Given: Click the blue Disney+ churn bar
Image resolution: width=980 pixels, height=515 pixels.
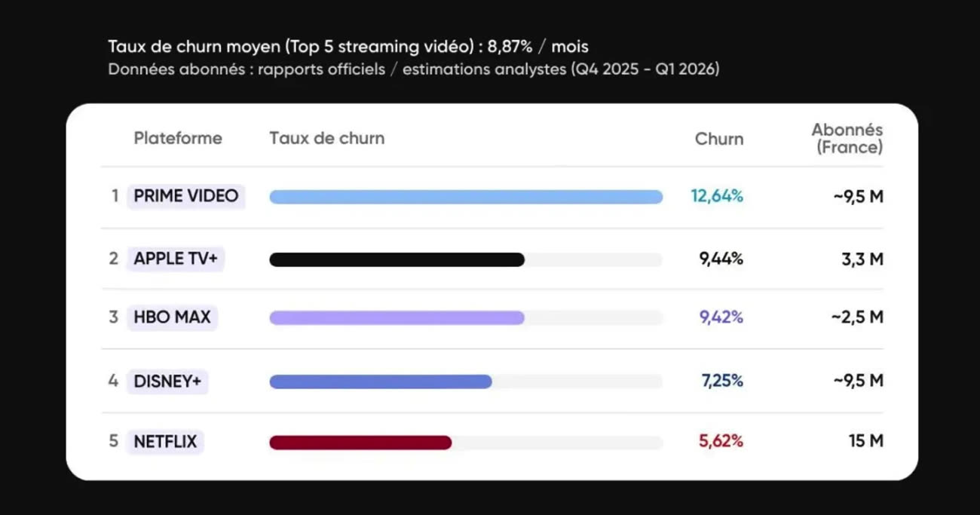Looking at the screenshot, I should (x=381, y=382).
